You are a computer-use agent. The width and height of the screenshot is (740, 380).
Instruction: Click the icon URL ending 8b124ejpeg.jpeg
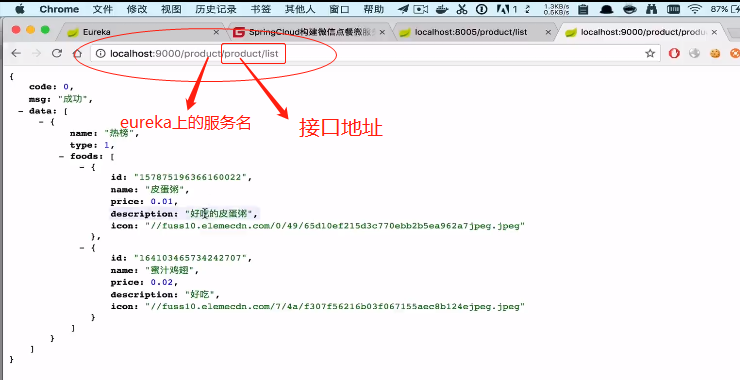coord(335,307)
